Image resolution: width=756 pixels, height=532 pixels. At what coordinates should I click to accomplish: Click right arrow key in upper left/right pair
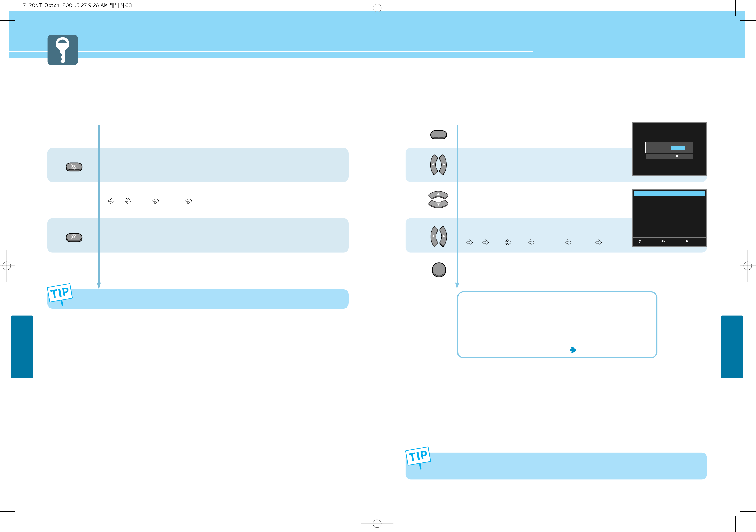point(443,165)
